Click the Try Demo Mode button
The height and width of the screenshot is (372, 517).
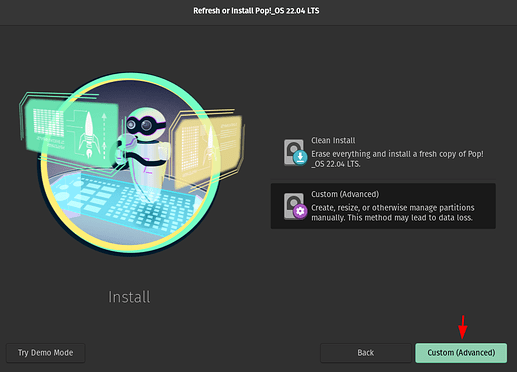tap(46, 353)
